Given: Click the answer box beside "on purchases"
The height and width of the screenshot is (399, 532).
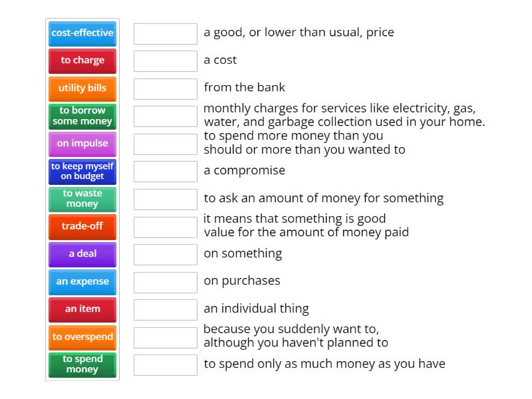Looking at the screenshot, I should click(165, 281).
